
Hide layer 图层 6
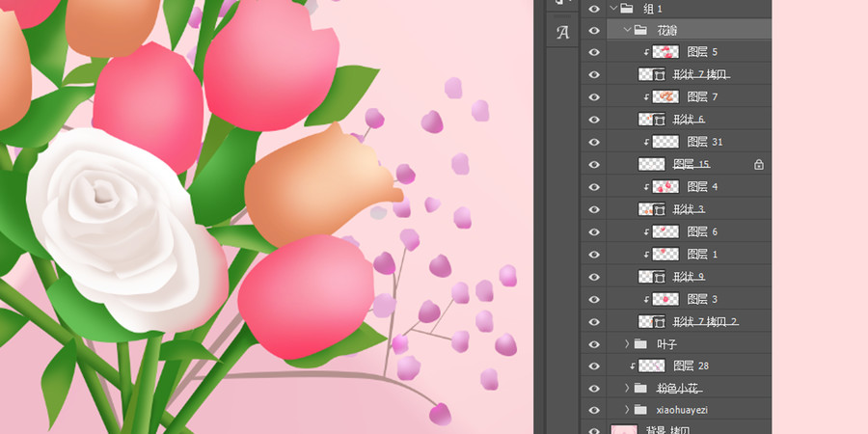[x=594, y=231]
